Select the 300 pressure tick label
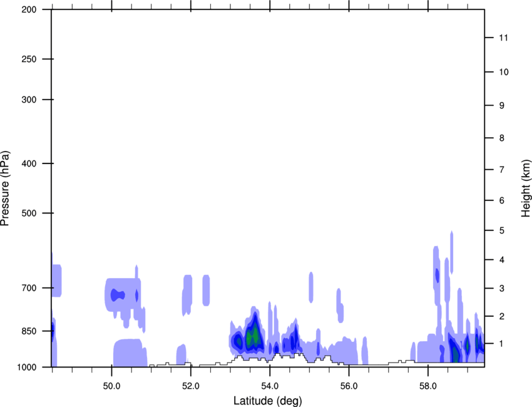Image resolution: width=532 pixels, height=407 pixels. pos(29,100)
